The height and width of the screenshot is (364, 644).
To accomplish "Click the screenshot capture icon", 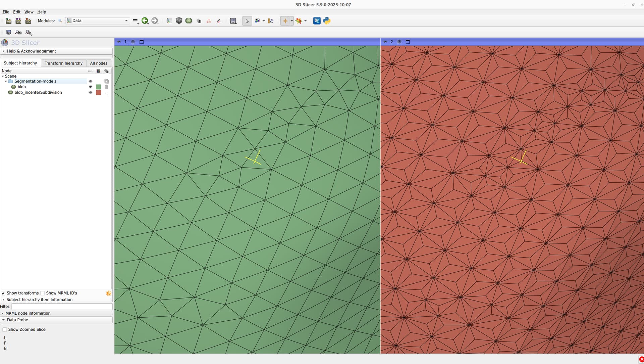I will (9, 32).
